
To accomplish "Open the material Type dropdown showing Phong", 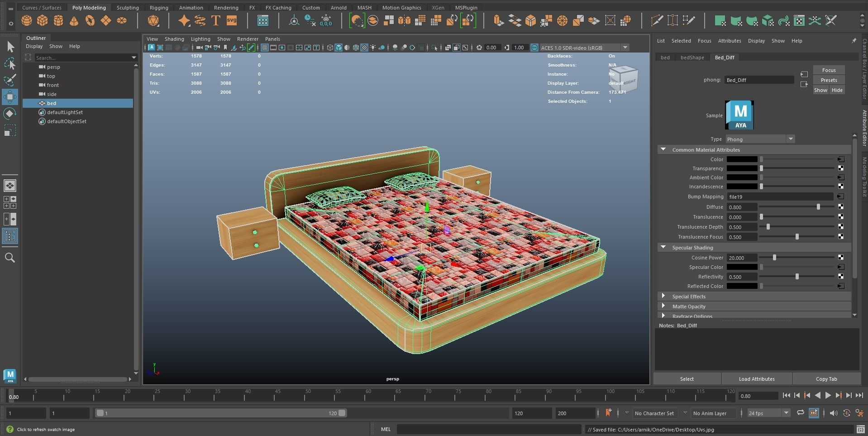I will [x=760, y=139].
